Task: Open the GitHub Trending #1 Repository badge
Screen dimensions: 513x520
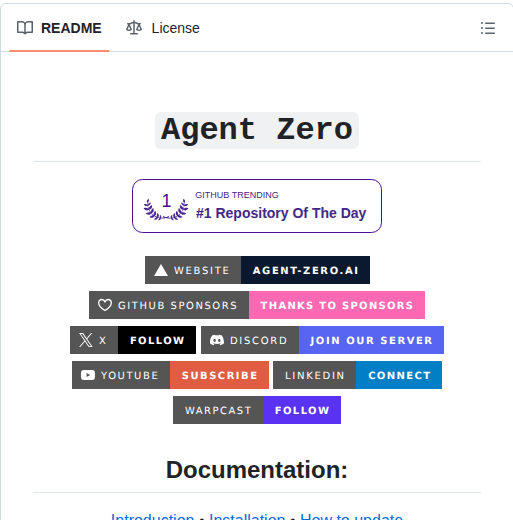Action: (x=257, y=206)
